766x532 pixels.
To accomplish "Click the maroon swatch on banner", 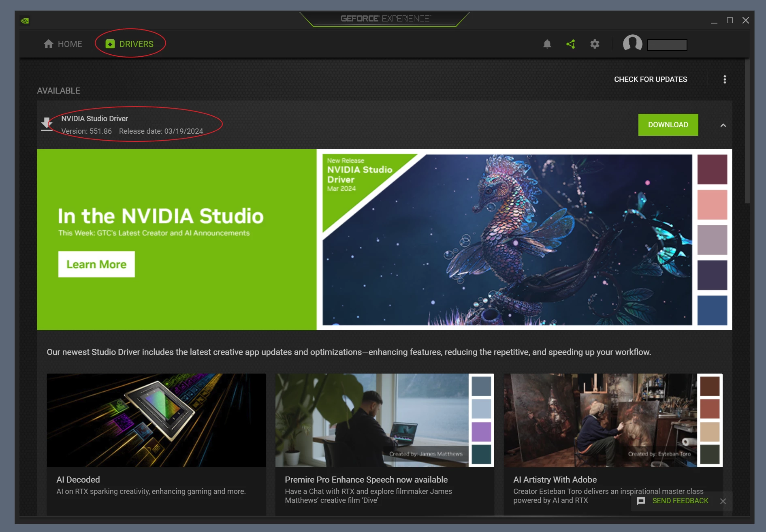I will 712,169.
